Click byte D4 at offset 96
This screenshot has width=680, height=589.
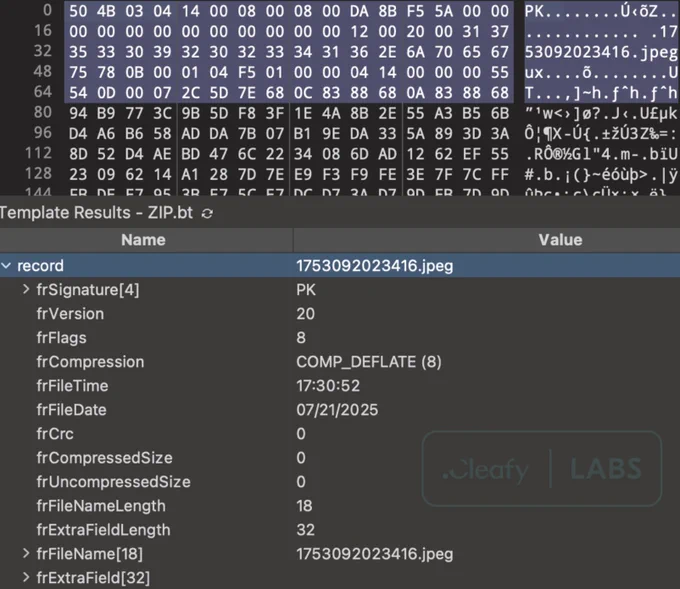[78, 134]
